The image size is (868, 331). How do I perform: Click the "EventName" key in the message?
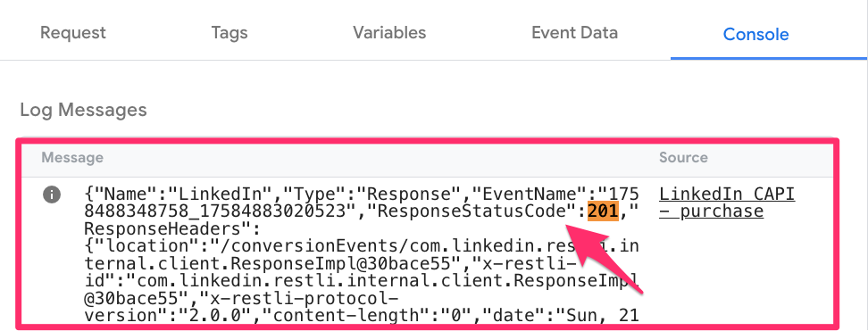point(528,194)
